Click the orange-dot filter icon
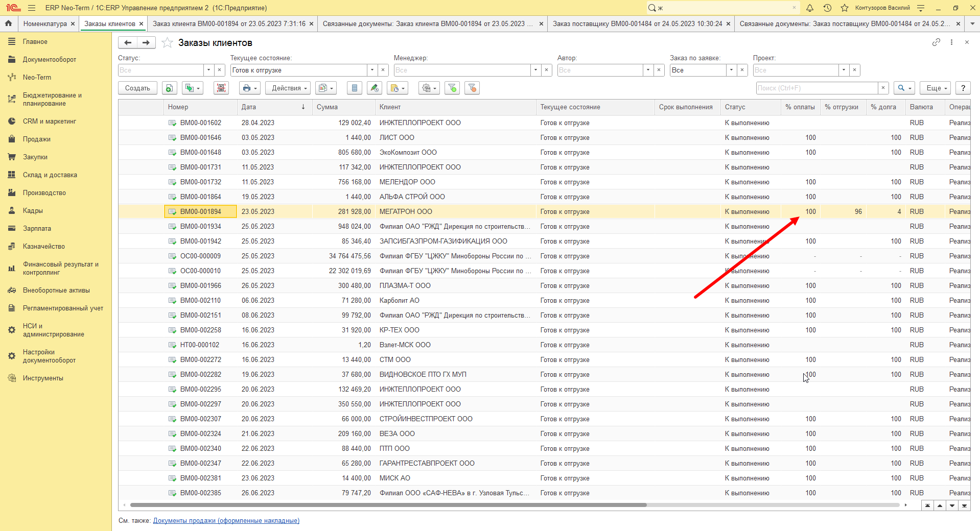This screenshot has height=531, width=980. (x=472, y=88)
